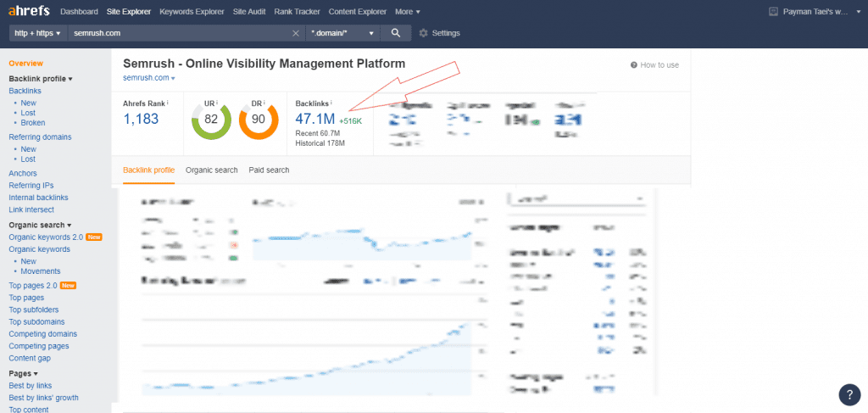Click the account workspace icon

[774, 12]
